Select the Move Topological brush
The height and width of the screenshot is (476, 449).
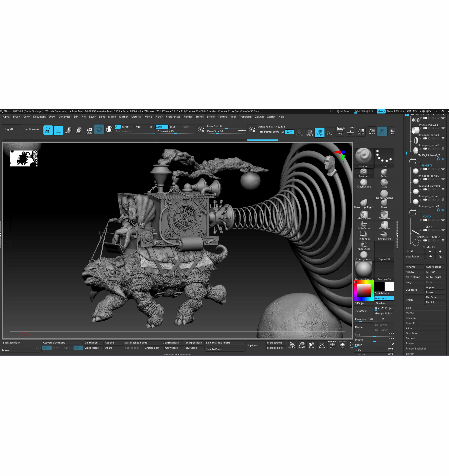coord(364,204)
